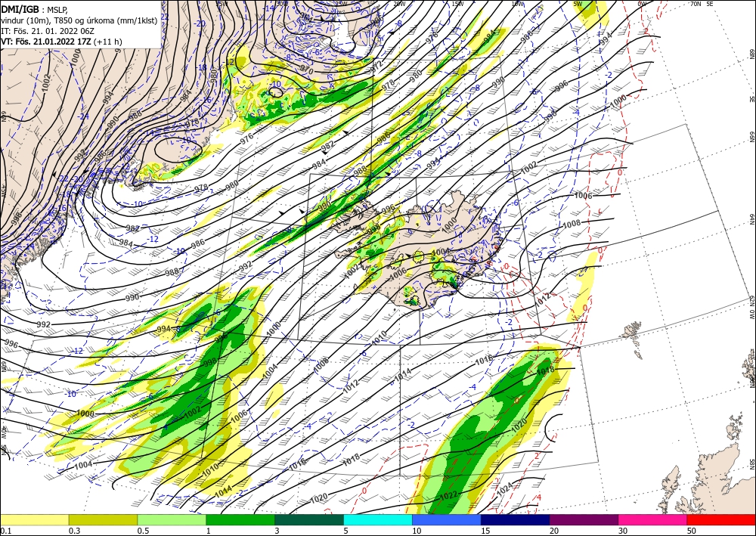Click the olive 0.3–0.5 legend swatch
This screenshot has height=536, width=756.
tap(103, 519)
